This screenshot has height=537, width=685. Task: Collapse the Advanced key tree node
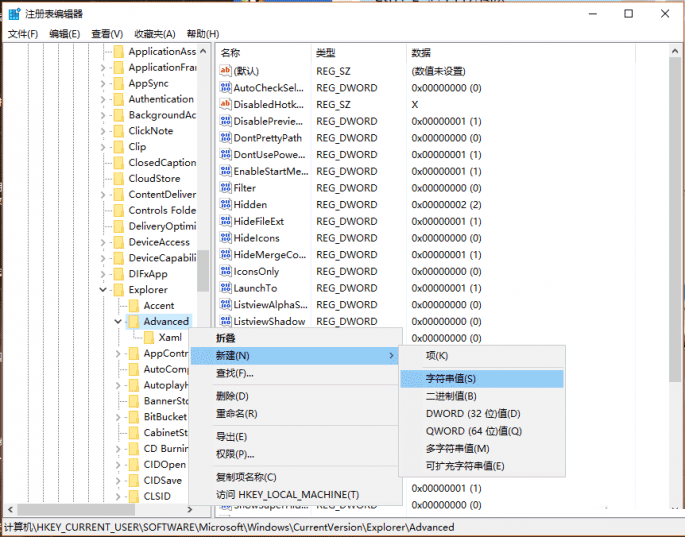tap(119, 322)
